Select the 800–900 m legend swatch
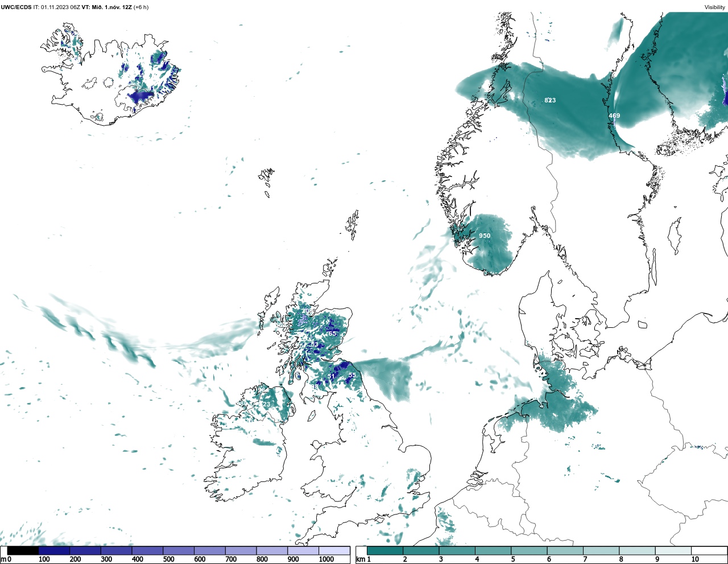 [272, 550]
